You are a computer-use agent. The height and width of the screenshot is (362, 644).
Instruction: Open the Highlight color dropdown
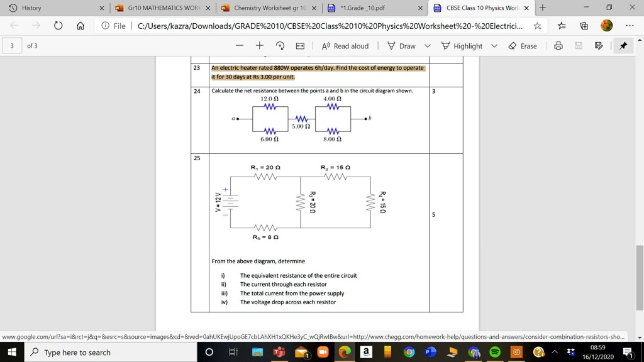point(494,45)
